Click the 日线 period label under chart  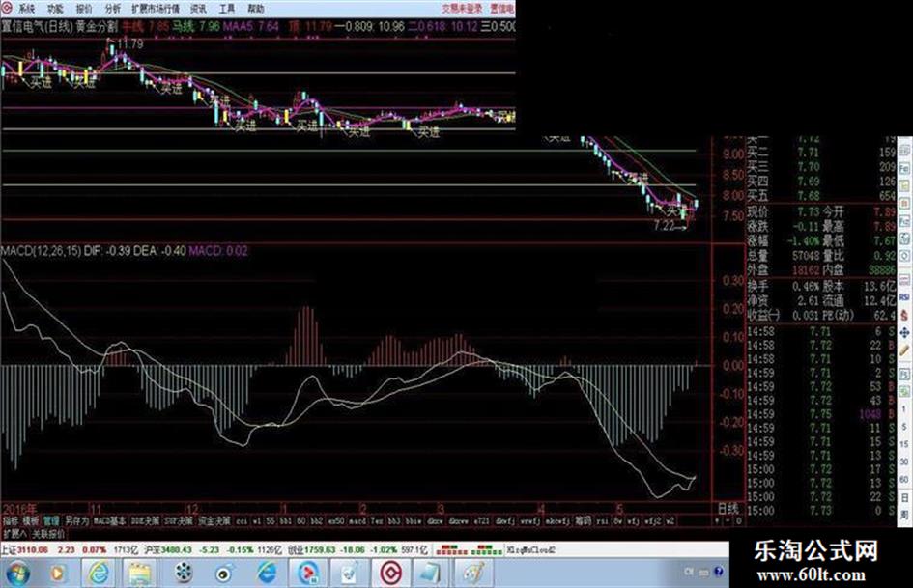point(728,508)
